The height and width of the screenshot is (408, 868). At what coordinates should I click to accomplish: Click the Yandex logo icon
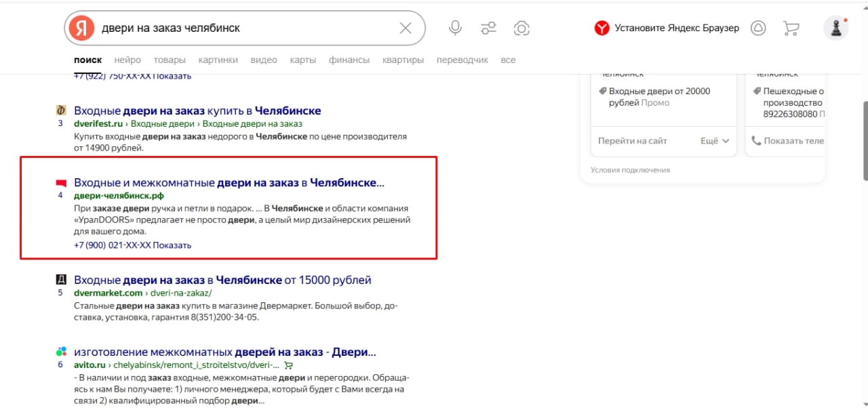point(82,28)
